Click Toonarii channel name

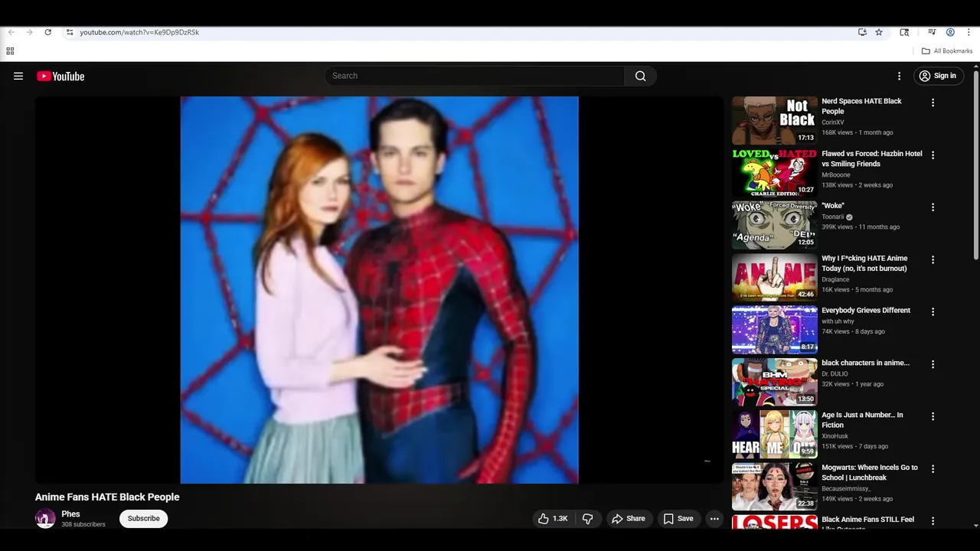pos(832,217)
